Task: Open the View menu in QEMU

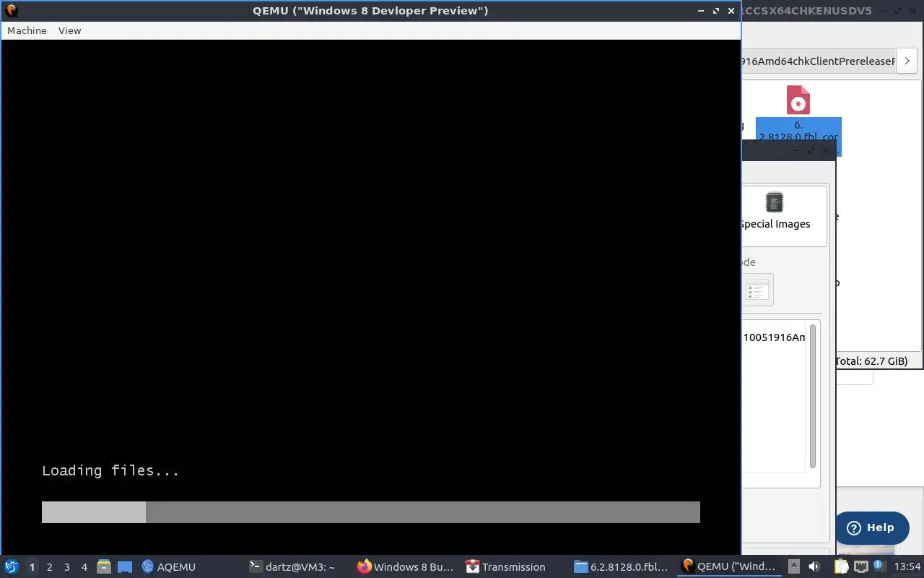Action: [69, 30]
